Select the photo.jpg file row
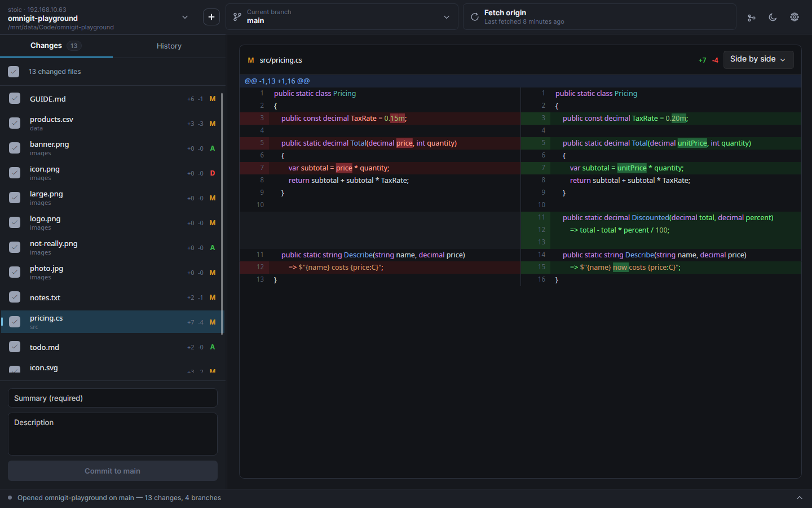The image size is (812, 508). [x=112, y=272]
